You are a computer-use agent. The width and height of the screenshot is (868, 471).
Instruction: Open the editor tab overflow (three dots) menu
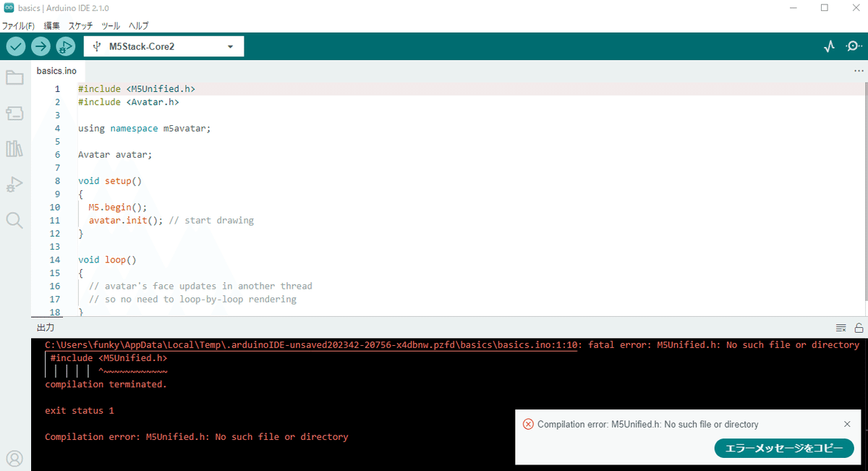(859, 71)
